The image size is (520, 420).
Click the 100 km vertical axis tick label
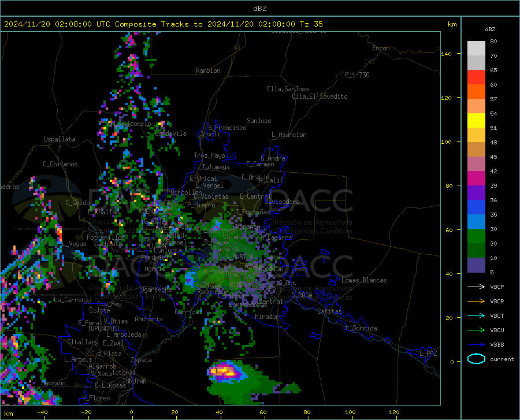[x=446, y=142]
